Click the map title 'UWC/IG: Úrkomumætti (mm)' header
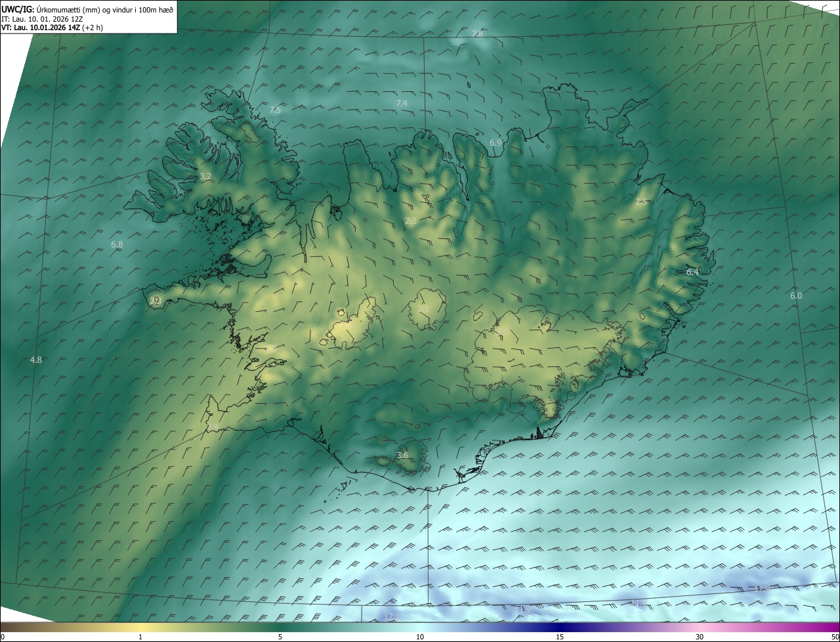 pyautogui.click(x=87, y=9)
